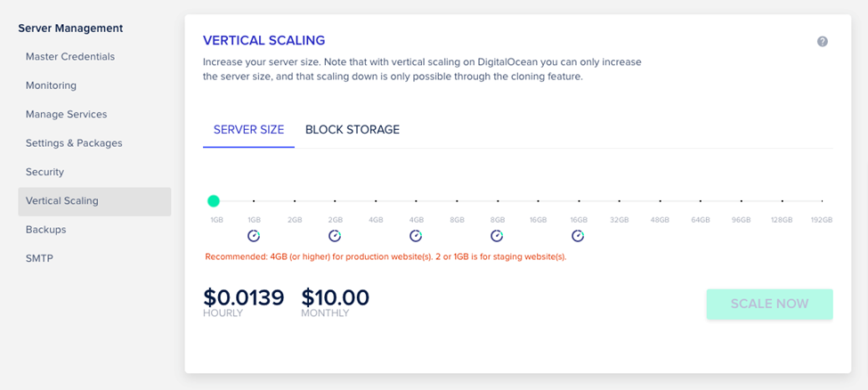Click the gauge icon under 2GB
868x390 pixels.
coord(335,236)
